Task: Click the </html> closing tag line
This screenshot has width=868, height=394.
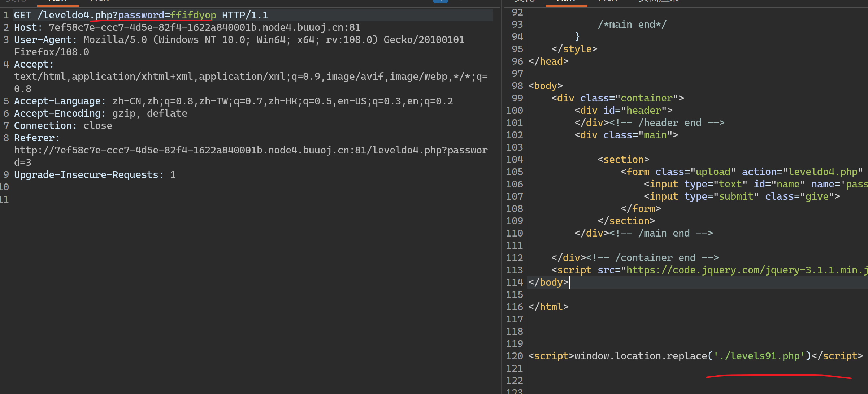Action: click(548, 307)
